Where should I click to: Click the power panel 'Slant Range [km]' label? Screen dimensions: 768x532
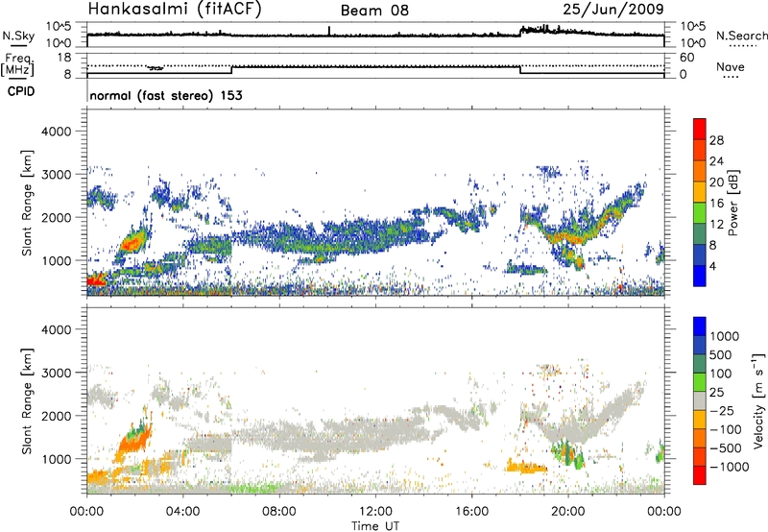pyautogui.click(x=28, y=203)
